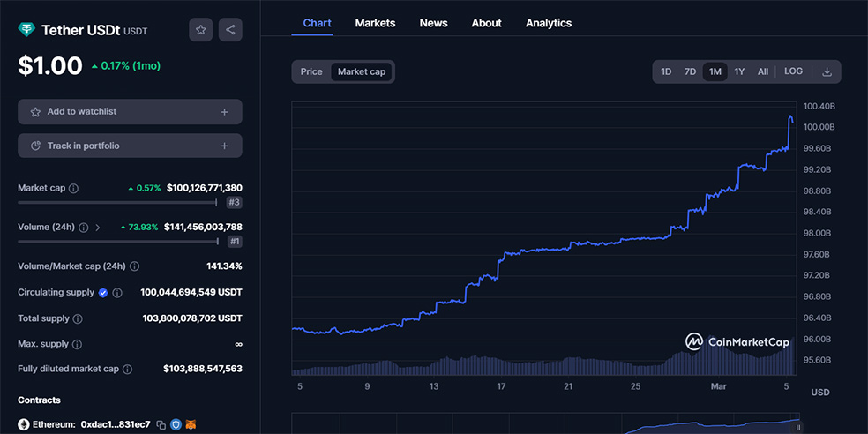The width and height of the screenshot is (868, 434).
Task: Click fully diluted value $103,888,547,563
Action: pyautogui.click(x=203, y=370)
